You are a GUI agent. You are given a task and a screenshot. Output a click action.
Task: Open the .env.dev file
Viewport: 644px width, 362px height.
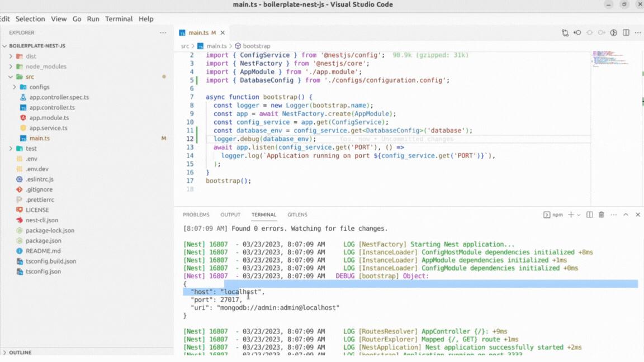[37, 169]
